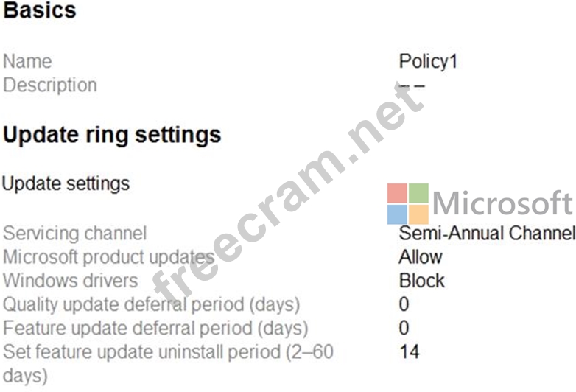The width and height of the screenshot is (576, 392).
Task: Select the uninstall period value 14
Action: [x=410, y=351]
